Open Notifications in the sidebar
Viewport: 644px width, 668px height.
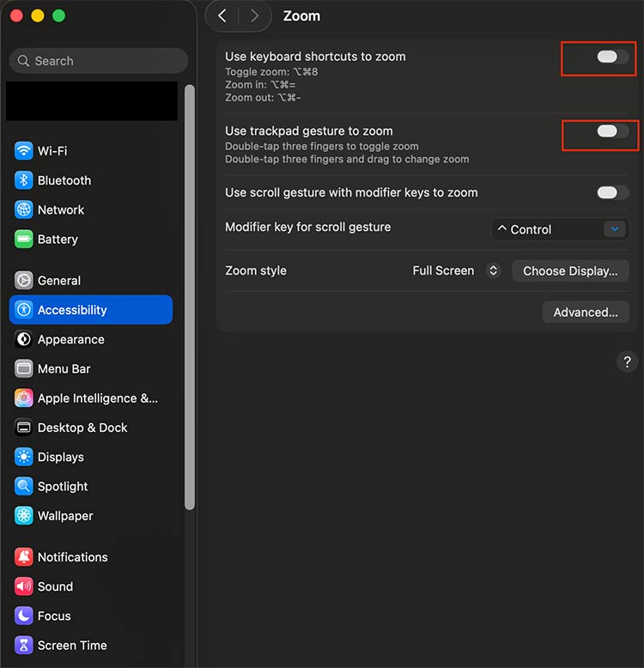point(72,557)
